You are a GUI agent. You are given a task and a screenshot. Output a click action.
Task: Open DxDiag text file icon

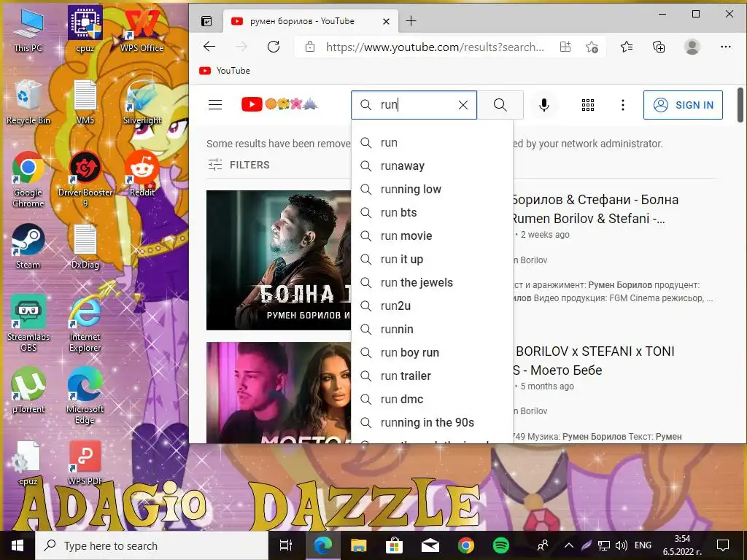pyautogui.click(x=85, y=246)
